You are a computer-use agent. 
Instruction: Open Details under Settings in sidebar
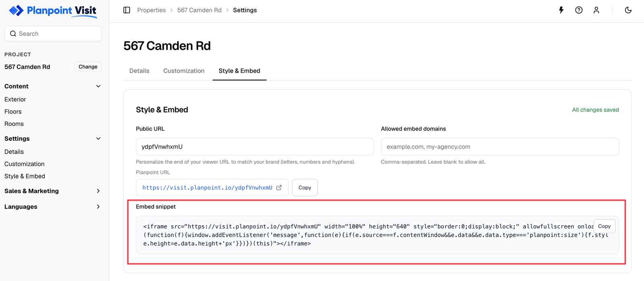(14, 152)
